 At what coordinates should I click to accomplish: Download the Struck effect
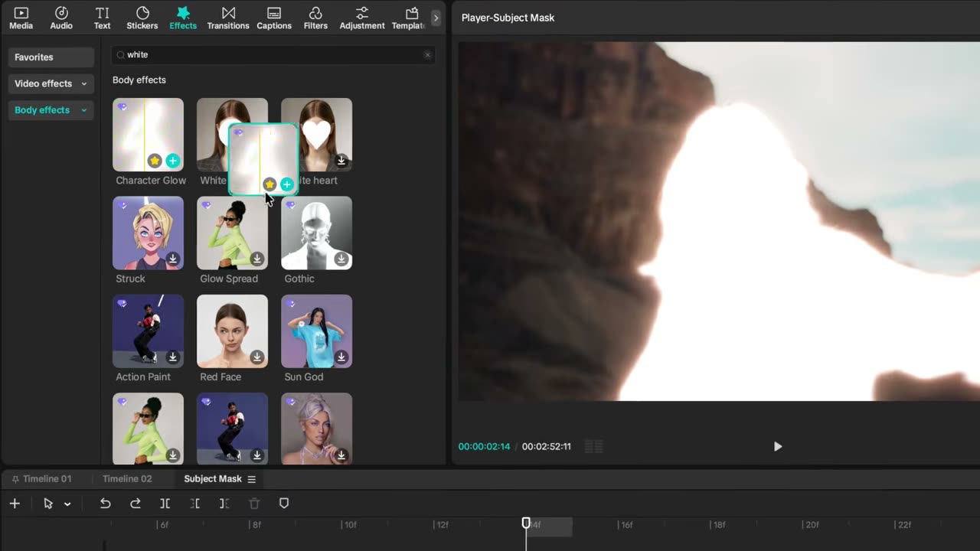[173, 259]
